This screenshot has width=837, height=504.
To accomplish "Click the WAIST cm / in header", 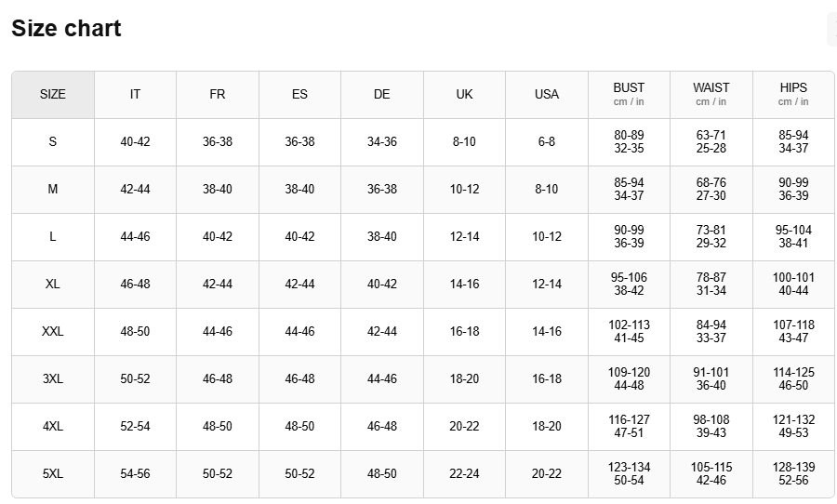I will point(711,95).
